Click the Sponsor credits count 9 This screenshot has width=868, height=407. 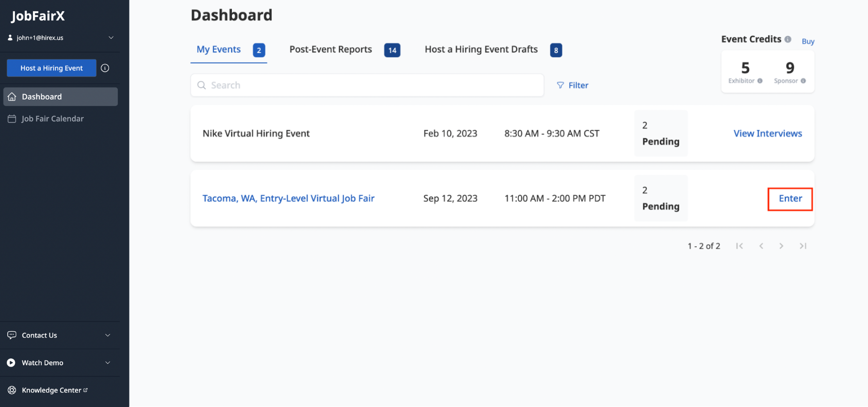(790, 68)
